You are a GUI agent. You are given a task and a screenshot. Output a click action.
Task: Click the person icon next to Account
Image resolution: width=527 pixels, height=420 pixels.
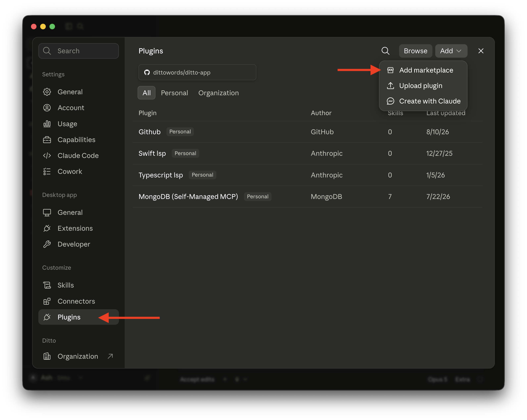tap(47, 108)
